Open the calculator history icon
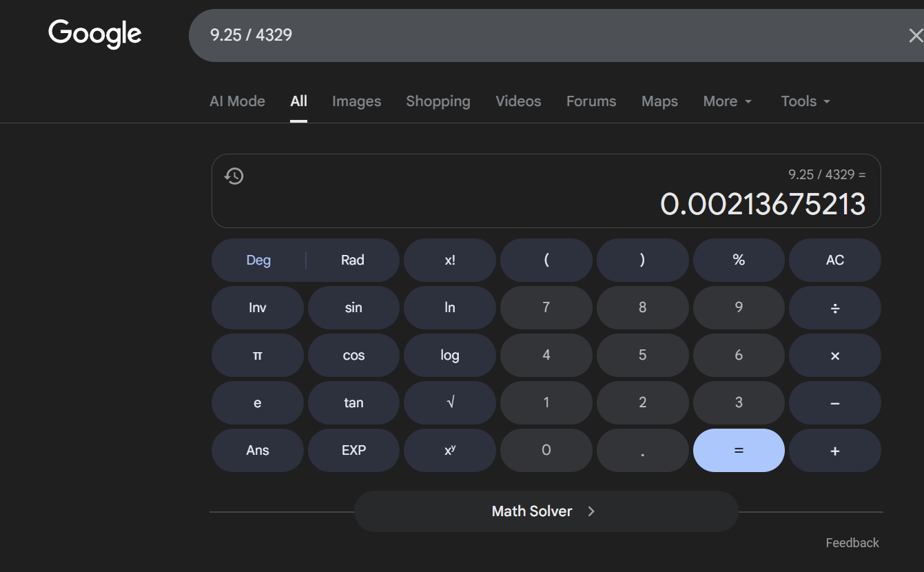 click(x=234, y=176)
